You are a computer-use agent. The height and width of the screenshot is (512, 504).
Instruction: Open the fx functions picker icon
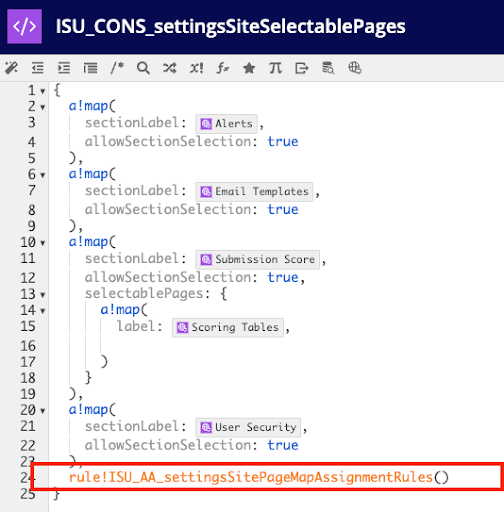(x=223, y=68)
